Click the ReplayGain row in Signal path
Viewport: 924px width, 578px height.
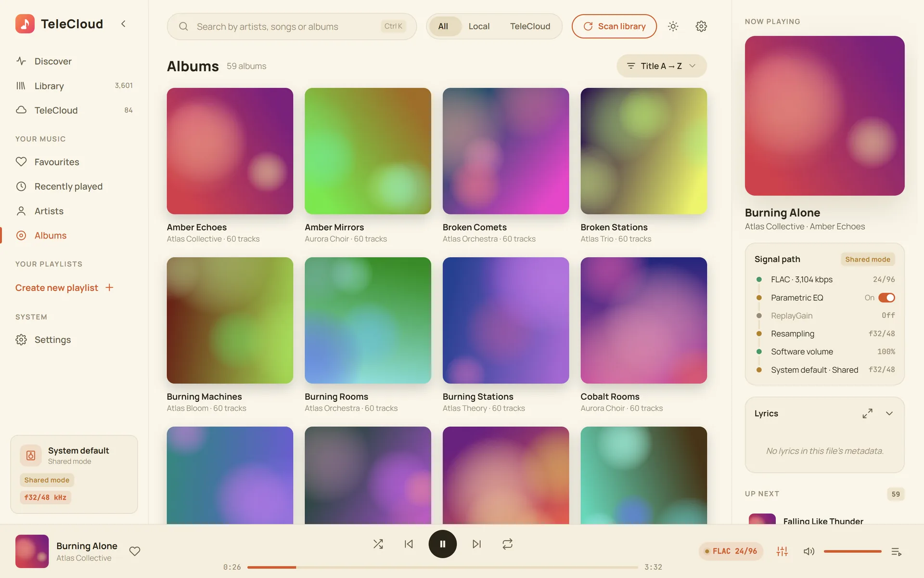point(824,315)
